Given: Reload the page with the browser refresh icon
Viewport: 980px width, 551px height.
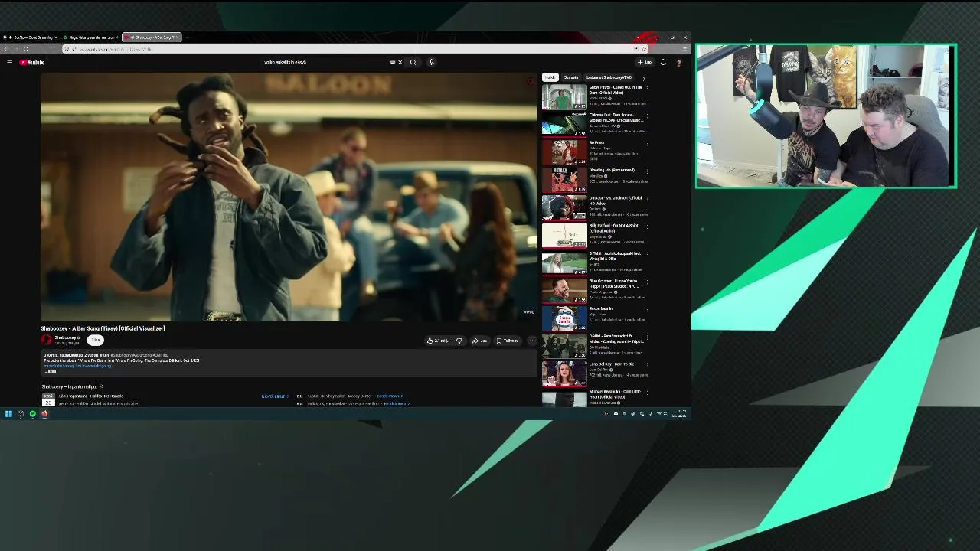Looking at the screenshot, I should pyautogui.click(x=25, y=49).
